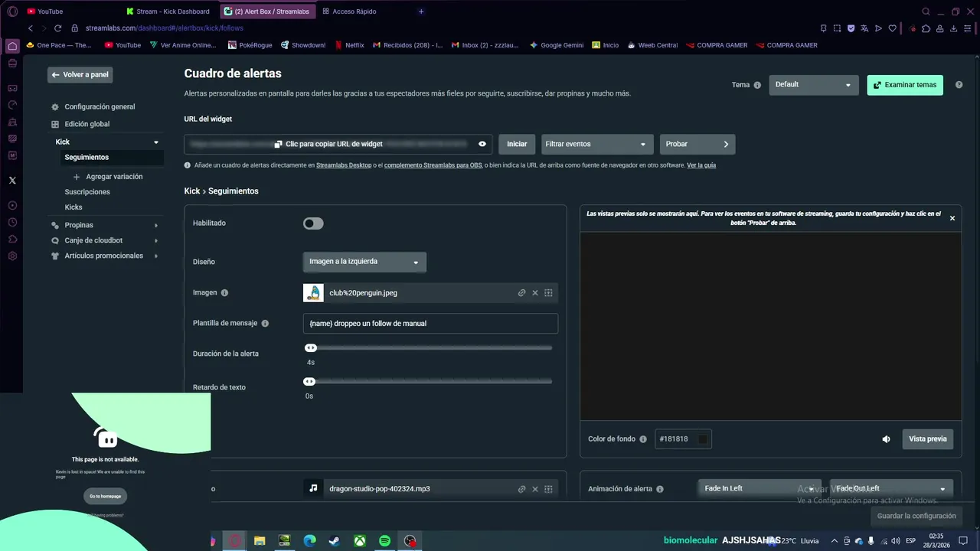Image resolution: width=980 pixels, height=551 pixels.
Task: Switch to the YouTube browser tab
Action: click(x=51, y=11)
